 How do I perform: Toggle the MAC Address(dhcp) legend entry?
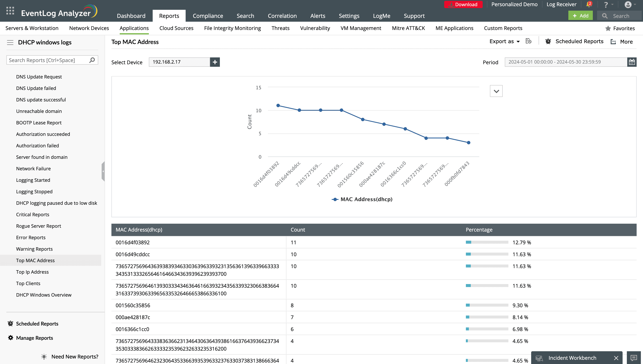coord(362,199)
